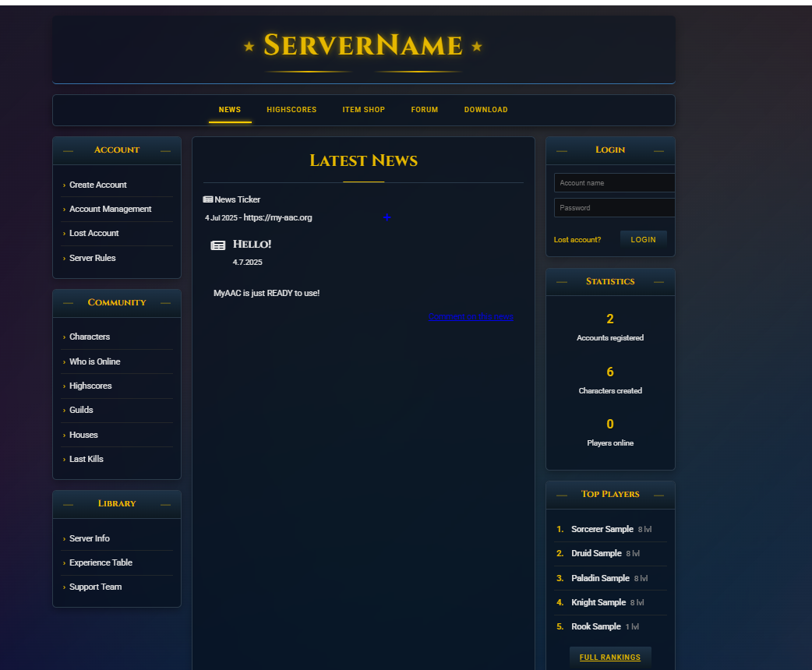
Task: Click the arrow bullet beside Characters
Action: 64,337
